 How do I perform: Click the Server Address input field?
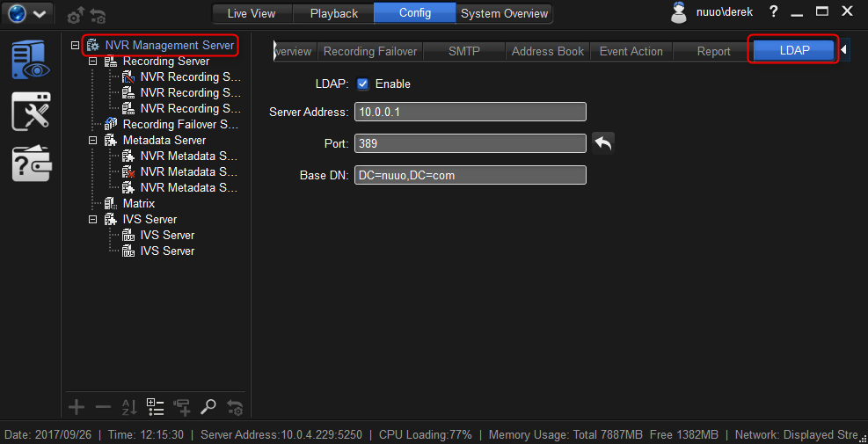[470, 112]
